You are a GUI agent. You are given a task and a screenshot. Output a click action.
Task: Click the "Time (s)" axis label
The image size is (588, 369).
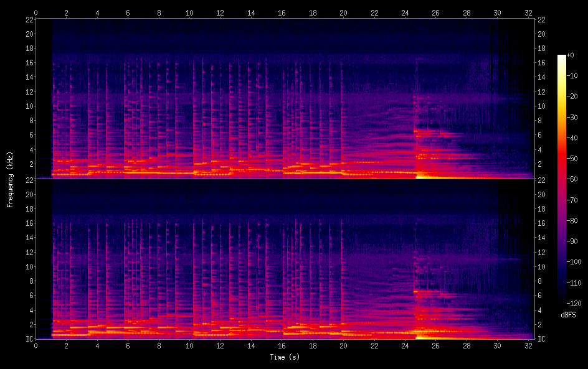284,357
